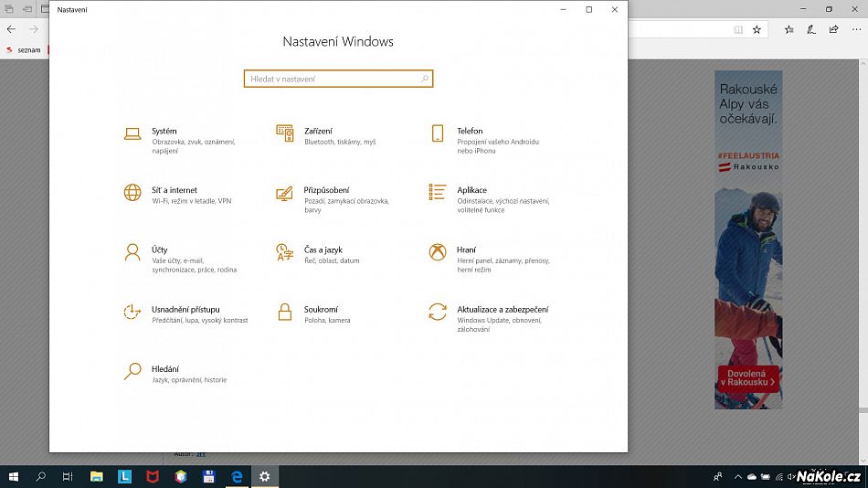Open the Systém settings category
868x488 pixels.
coord(181,143)
